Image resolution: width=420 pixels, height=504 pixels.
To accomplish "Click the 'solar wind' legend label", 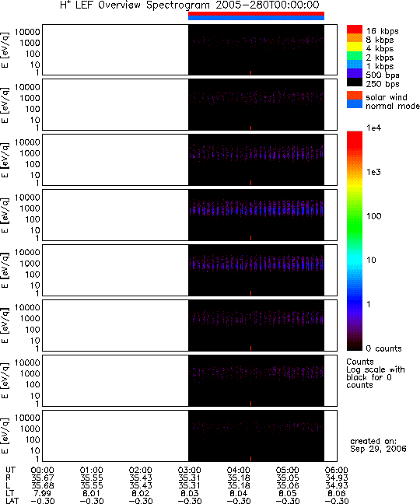I will coord(387,97).
